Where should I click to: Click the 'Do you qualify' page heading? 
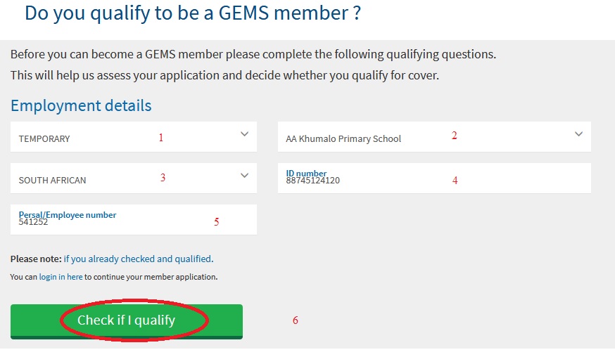pyautogui.click(x=192, y=13)
